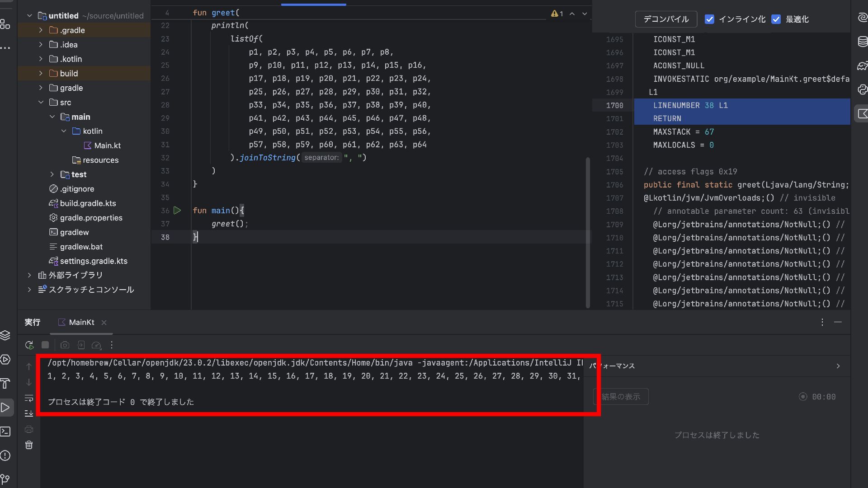Click the 結果の表示 button
The height and width of the screenshot is (488, 868).
[x=621, y=397]
